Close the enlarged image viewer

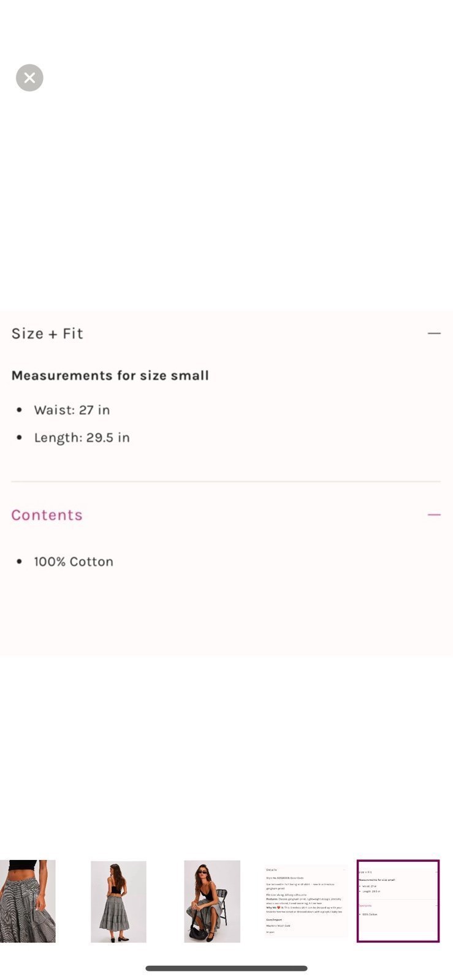[29, 78]
